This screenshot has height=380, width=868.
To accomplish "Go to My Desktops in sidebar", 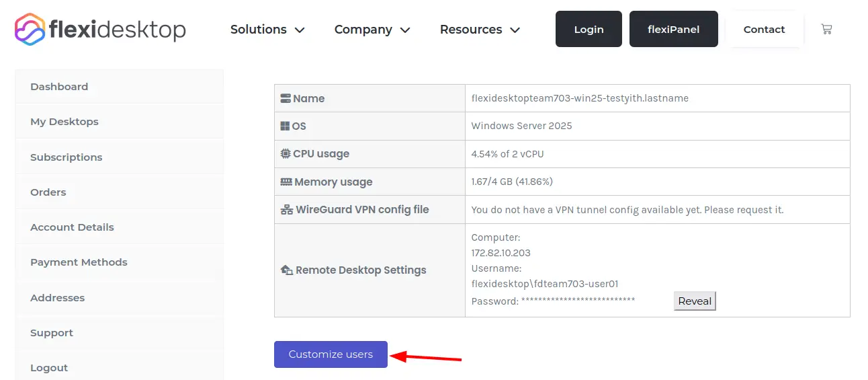I will pyautogui.click(x=120, y=122).
